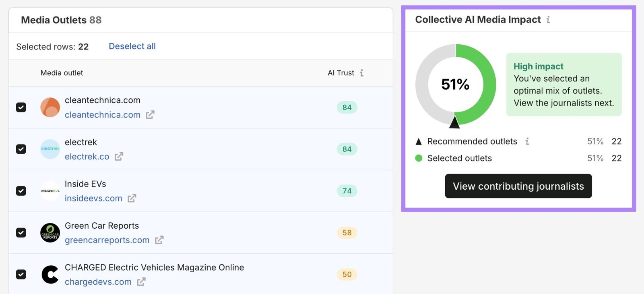Click the Collective AI Media Impact heading
The height and width of the screenshot is (294, 644).
click(x=478, y=19)
